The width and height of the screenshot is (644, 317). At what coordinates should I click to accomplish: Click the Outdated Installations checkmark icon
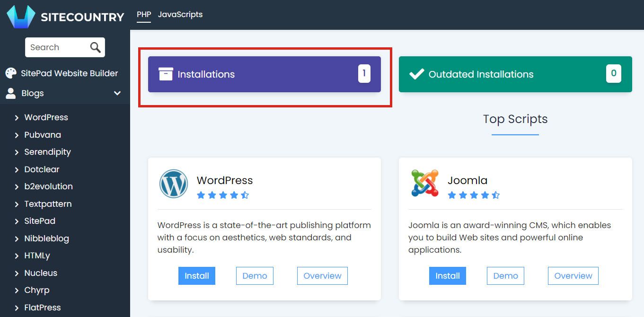pos(416,74)
